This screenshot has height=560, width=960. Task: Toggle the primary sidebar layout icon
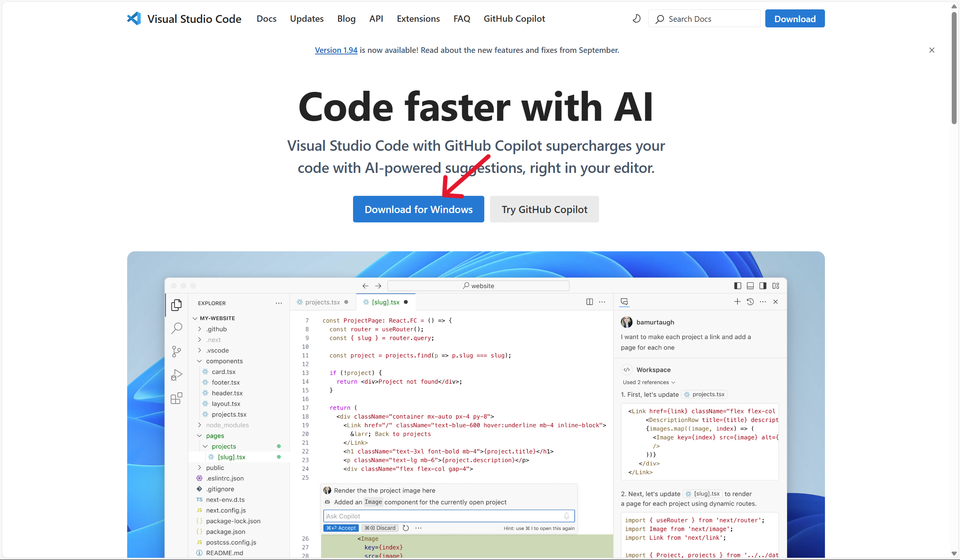pyautogui.click(x=738, y=286)
